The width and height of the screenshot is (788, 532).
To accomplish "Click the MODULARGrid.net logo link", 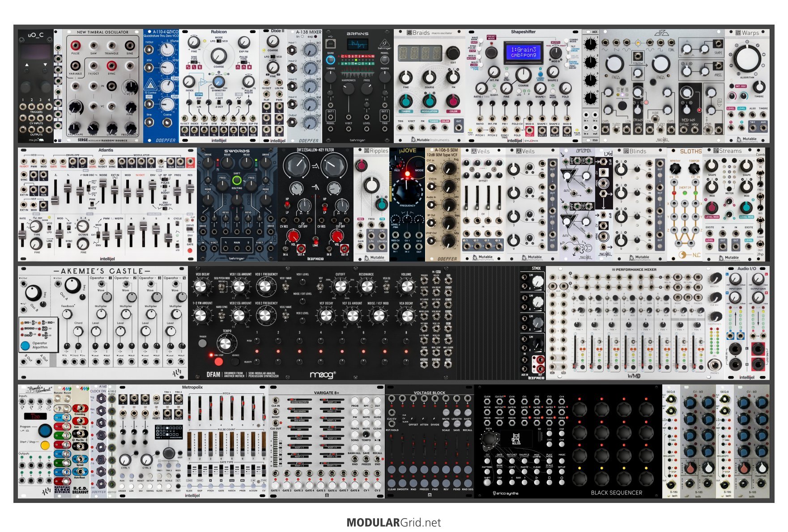I will point(393,523).
